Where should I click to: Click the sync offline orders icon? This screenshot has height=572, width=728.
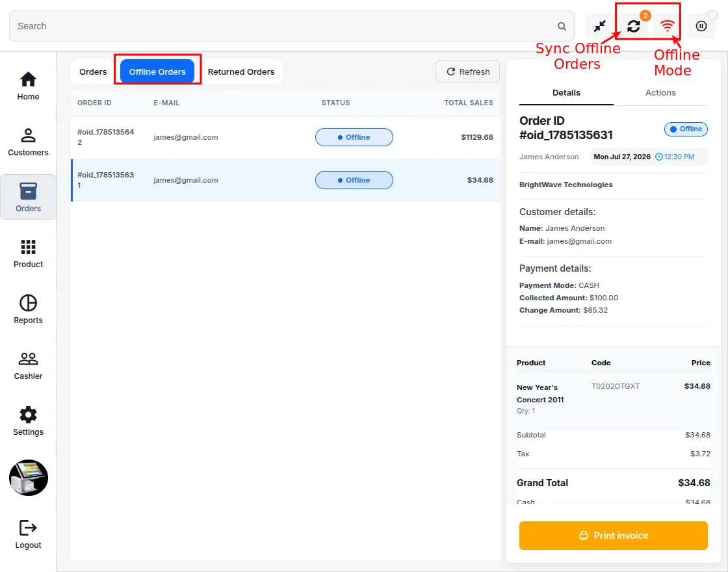[634, 26]
